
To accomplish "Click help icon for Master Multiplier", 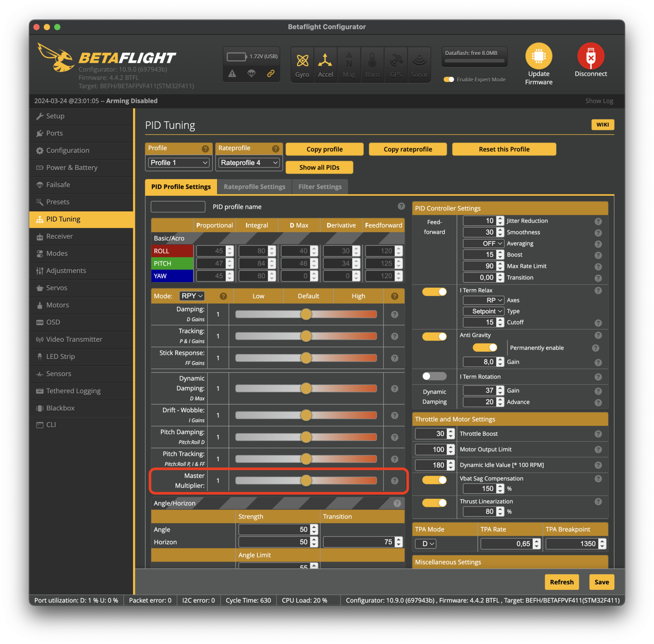I will coord(395,480).
